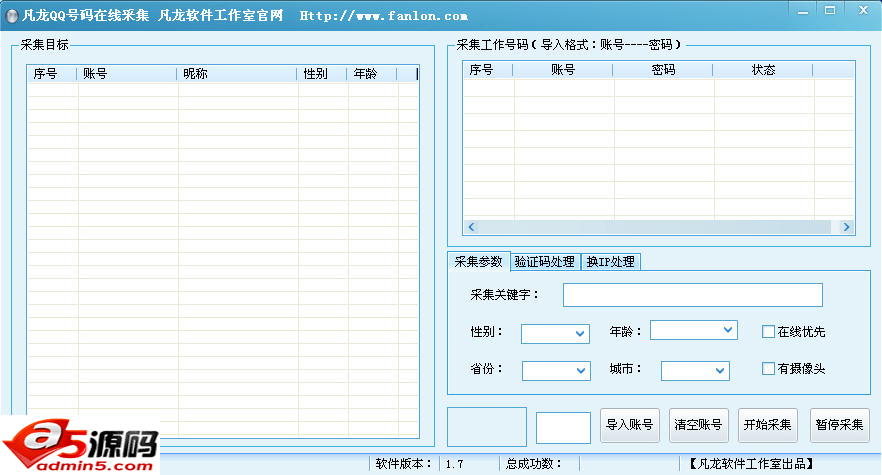Sort by 账号 column in 采集目标 list
The height and width of the screenshot is (475, 882).
point(127,74)
